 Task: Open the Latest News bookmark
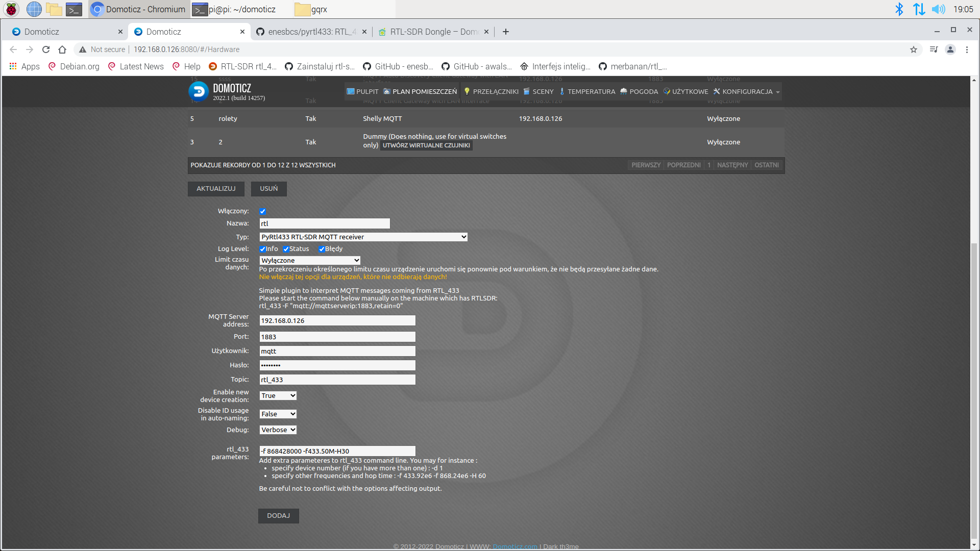coord(136,66)
